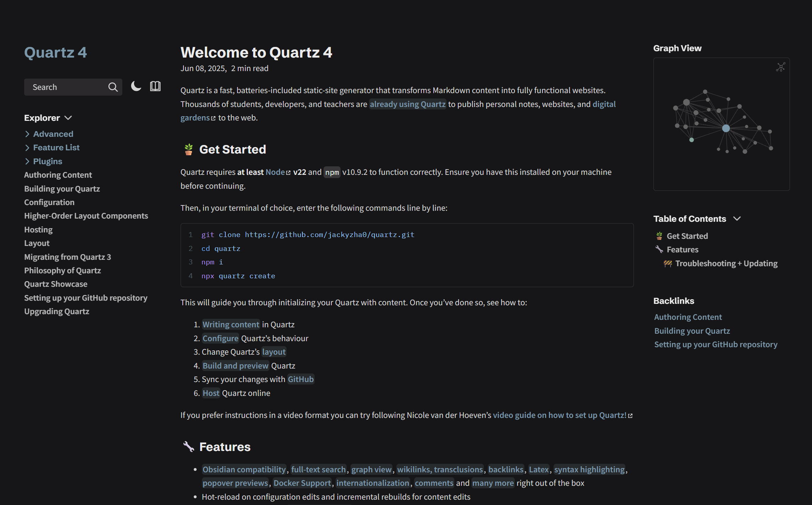Open the Feature List folder page
The height and width of the screenshot is (505, 812).
[56, 147]
